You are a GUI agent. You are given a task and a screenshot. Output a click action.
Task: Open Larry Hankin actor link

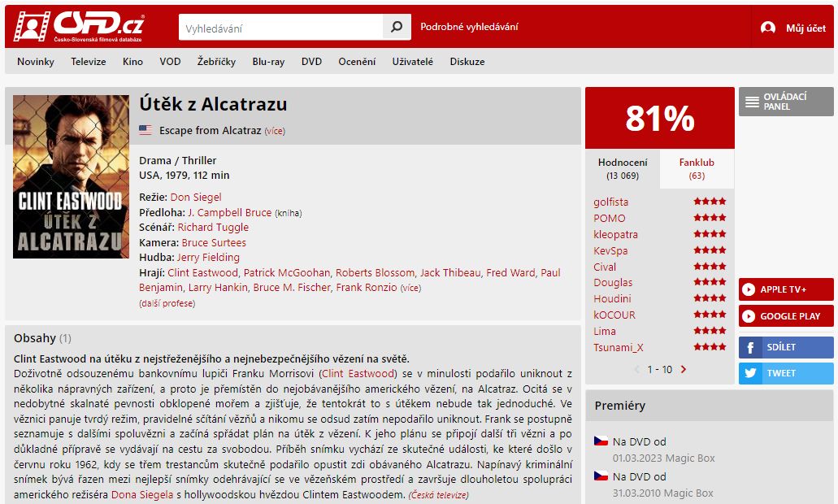pos(218,288)
